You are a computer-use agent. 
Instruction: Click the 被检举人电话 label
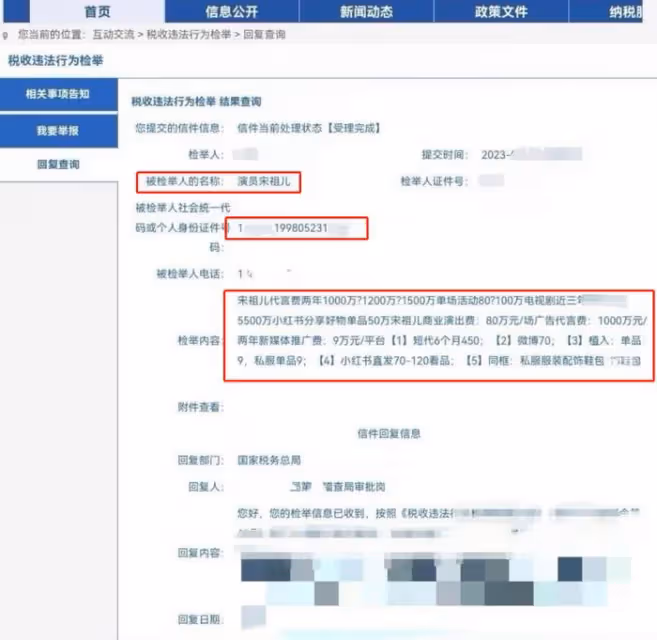(190, 274)
